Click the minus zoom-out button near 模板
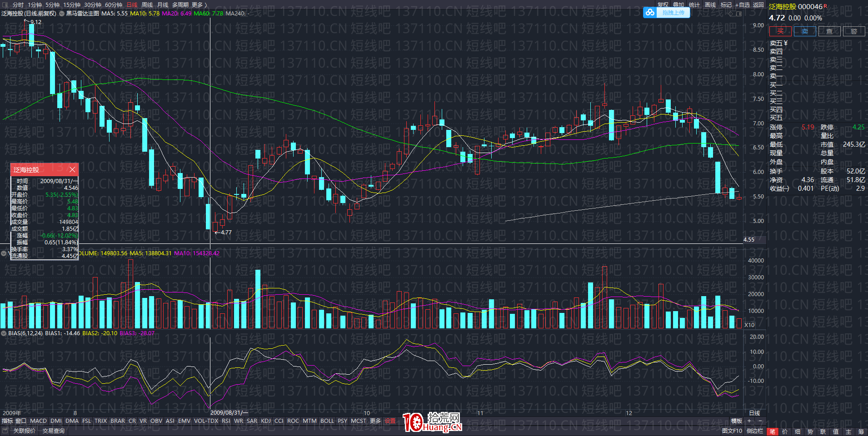The width and height of the screenshot is (868, 436). pos(760,421)
